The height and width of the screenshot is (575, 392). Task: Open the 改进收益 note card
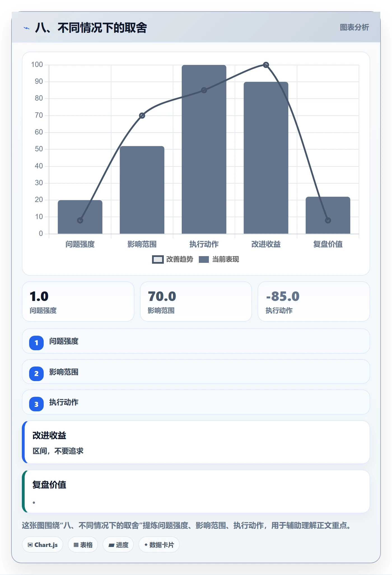coord(196,442)
